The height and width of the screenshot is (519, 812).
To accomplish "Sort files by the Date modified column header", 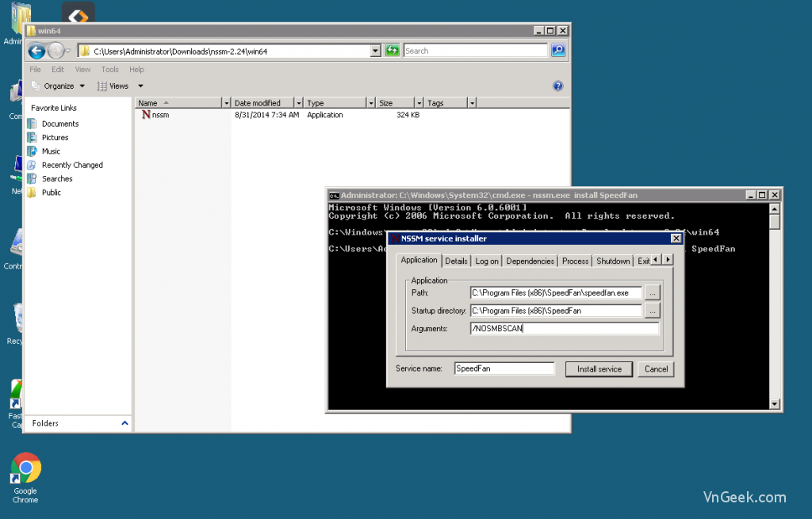I will pyautogui.click(x=262, y=103).
